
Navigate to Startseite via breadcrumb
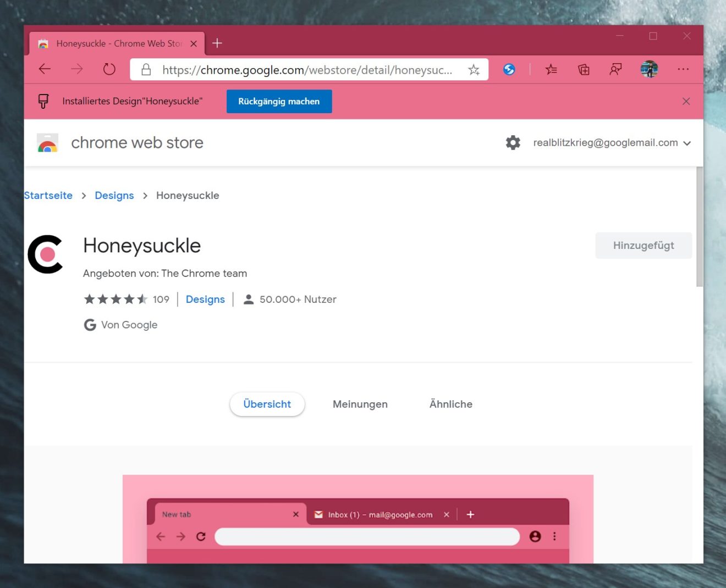[x=48, y=195]
